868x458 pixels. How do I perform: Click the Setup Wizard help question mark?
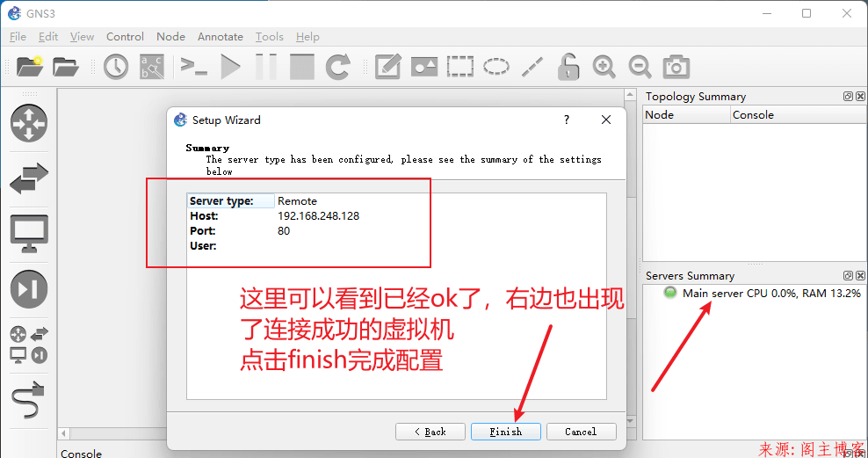(567, 120)
